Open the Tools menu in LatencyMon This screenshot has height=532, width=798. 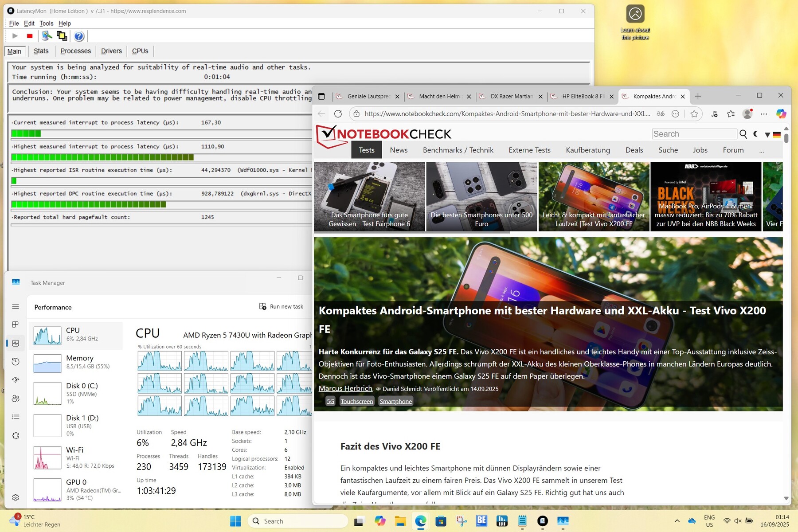click(x=46, y=23)
